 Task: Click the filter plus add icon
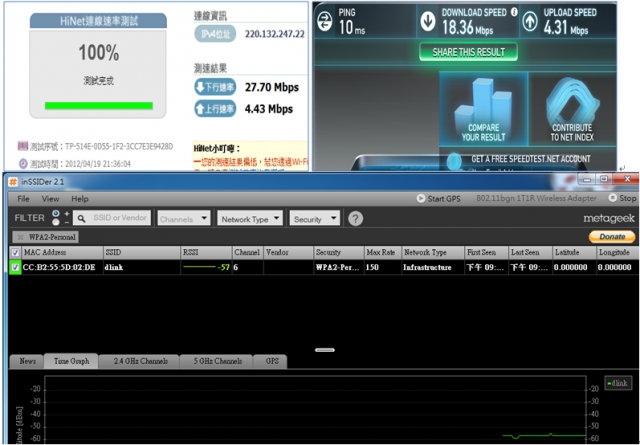click(x=67, y=214)
